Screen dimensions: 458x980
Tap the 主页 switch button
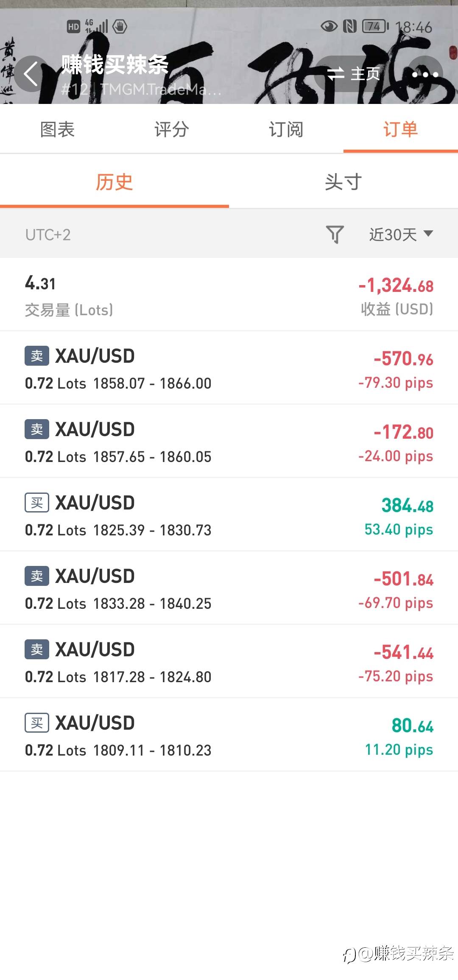[353, 74]
